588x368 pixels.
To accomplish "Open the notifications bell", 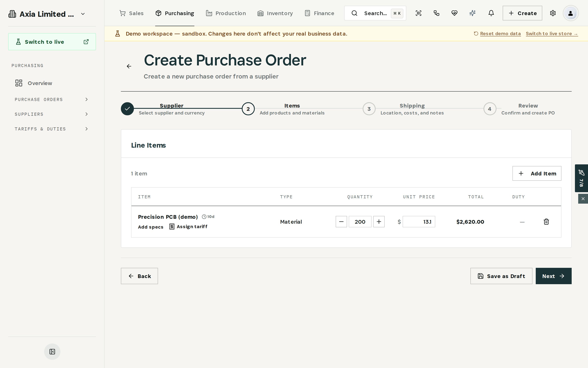I will coord(491,13).
